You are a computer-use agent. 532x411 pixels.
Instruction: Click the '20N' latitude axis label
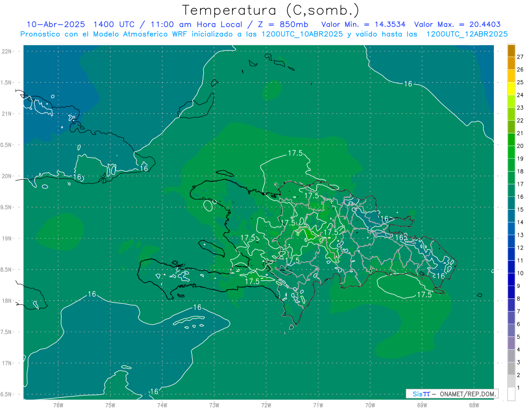coord(8,176)
